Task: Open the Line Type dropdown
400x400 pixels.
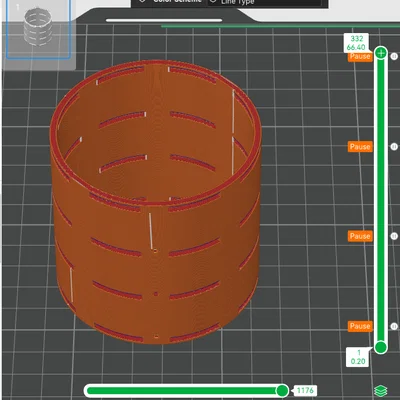Action: tap(265, 3)
